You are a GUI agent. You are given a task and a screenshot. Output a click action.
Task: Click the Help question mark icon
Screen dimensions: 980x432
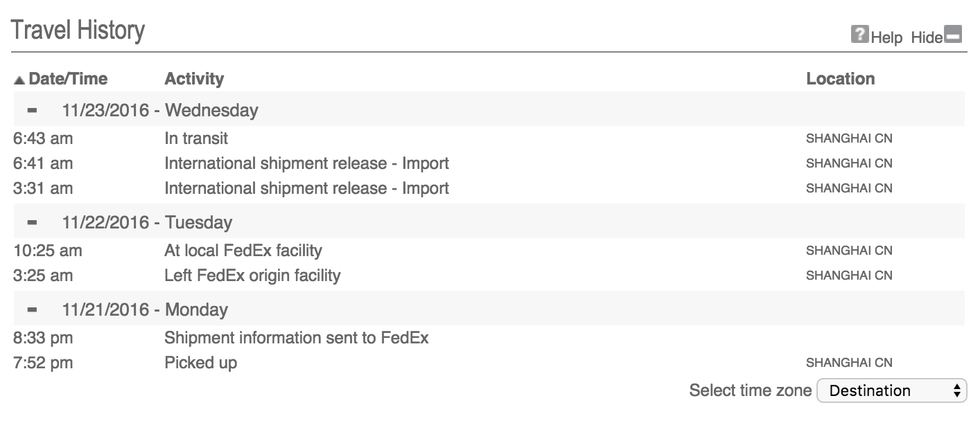[859, 34]
